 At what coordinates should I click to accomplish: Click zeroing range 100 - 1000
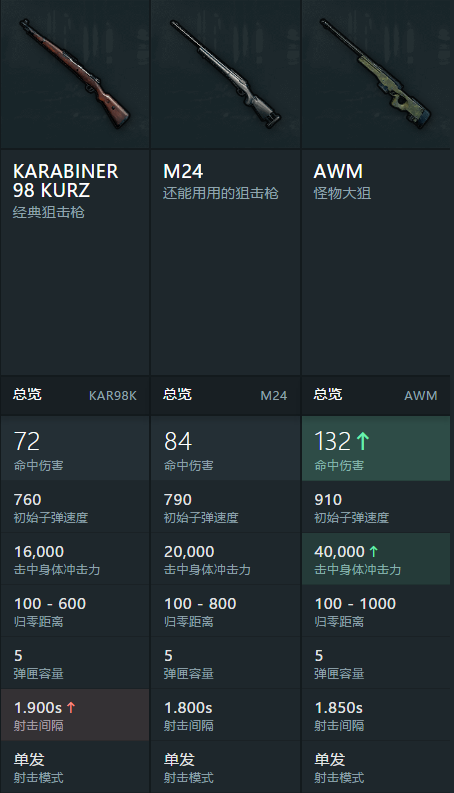pyautogui.click(x=355, y=603)
